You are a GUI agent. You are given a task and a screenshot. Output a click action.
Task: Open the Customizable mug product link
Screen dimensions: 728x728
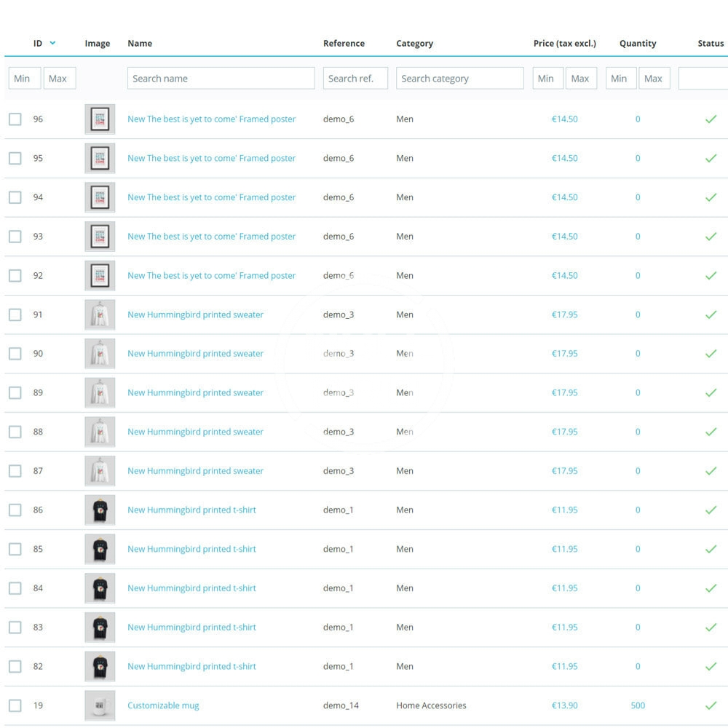(x=163, y=705)
